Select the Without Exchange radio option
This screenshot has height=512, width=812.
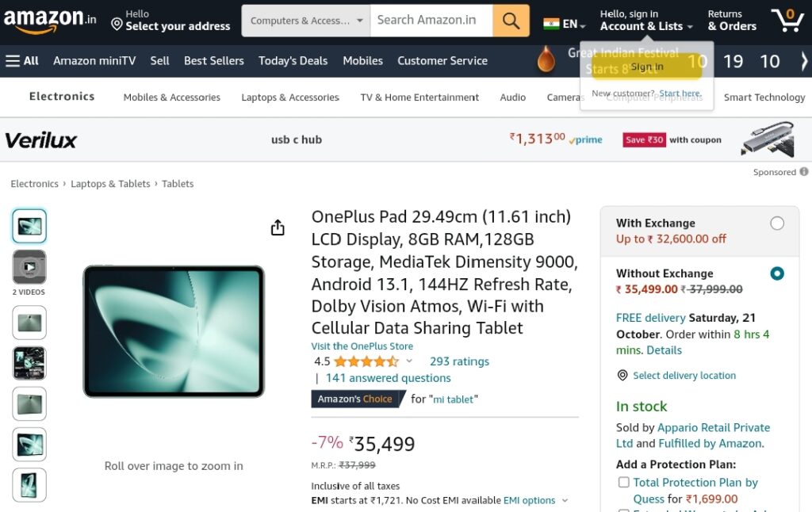[x=777, y=273]
